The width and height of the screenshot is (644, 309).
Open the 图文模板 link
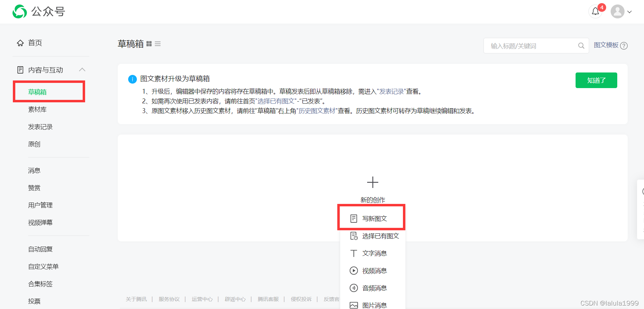coord(606,45)
